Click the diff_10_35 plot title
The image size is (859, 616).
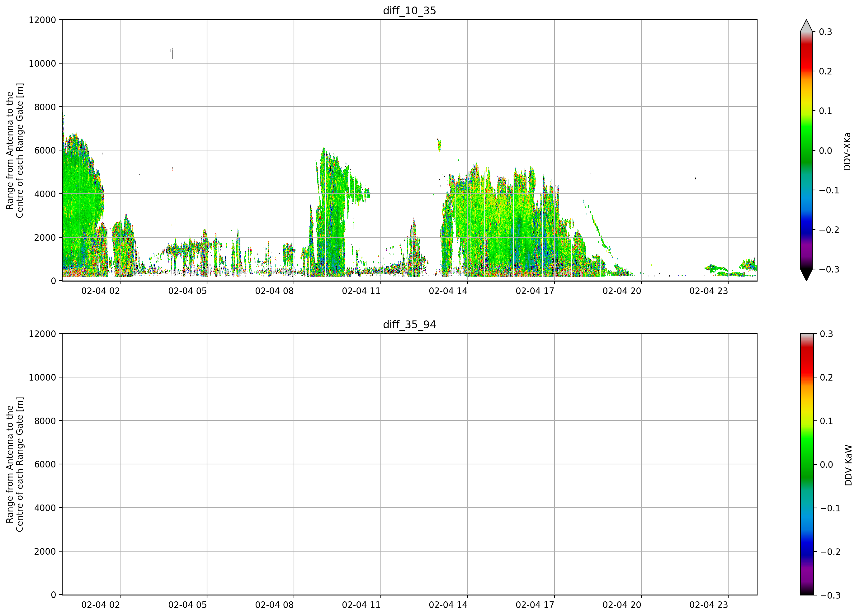click(409, 11)
